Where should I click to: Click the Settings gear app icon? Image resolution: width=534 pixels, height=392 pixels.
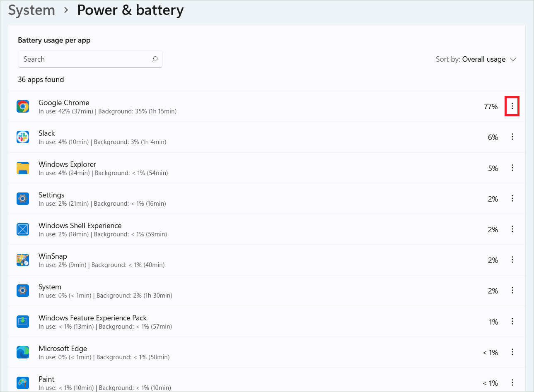click(23, 199)
